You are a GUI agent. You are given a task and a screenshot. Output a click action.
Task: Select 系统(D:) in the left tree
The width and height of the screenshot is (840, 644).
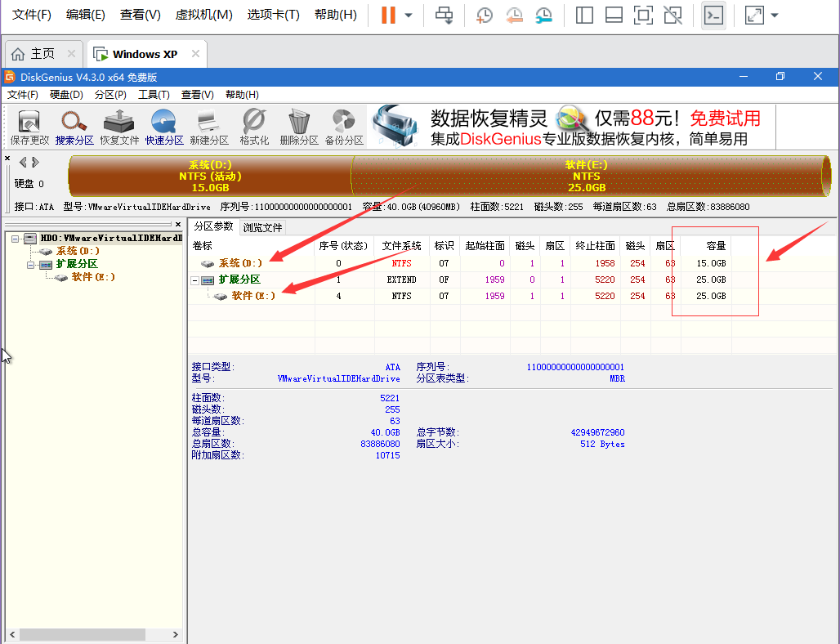(x=78, y=251)
